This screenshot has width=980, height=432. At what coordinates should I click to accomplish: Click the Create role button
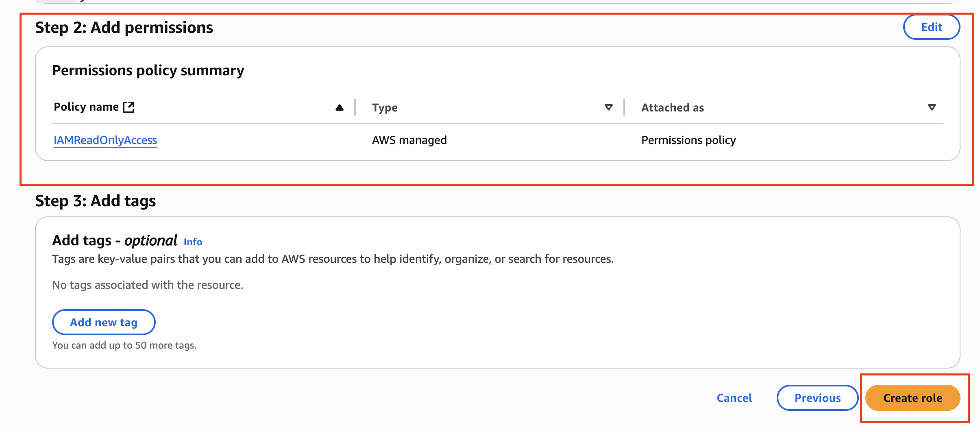(912, 398)
